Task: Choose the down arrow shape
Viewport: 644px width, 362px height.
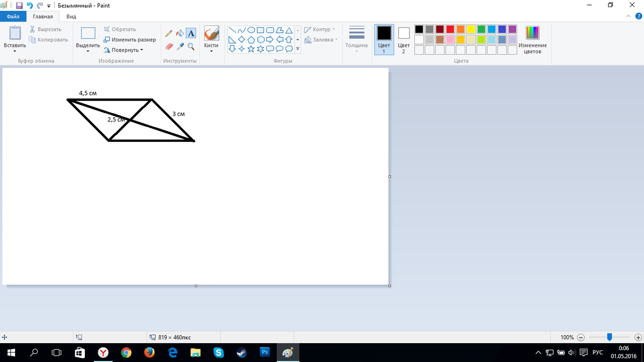Action: 232,49
